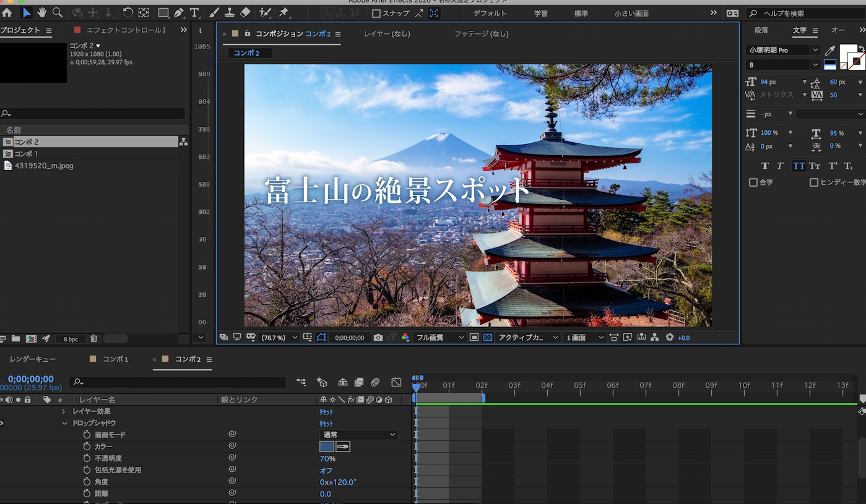Toggle the transparency grid in viewer
The width and height of the screenshot is (866, 504).
point(488,338)
